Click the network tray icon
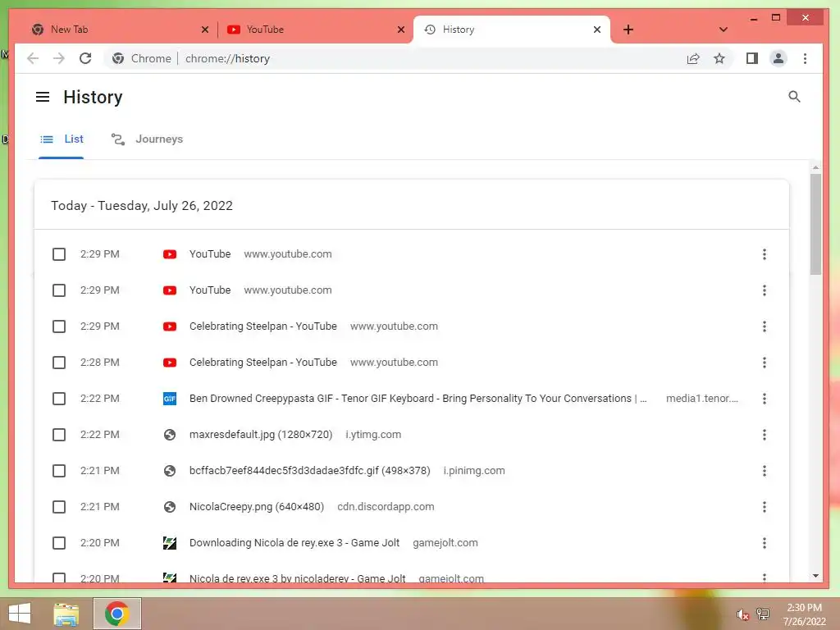This screenshot has height=630, width=840. 762,614
